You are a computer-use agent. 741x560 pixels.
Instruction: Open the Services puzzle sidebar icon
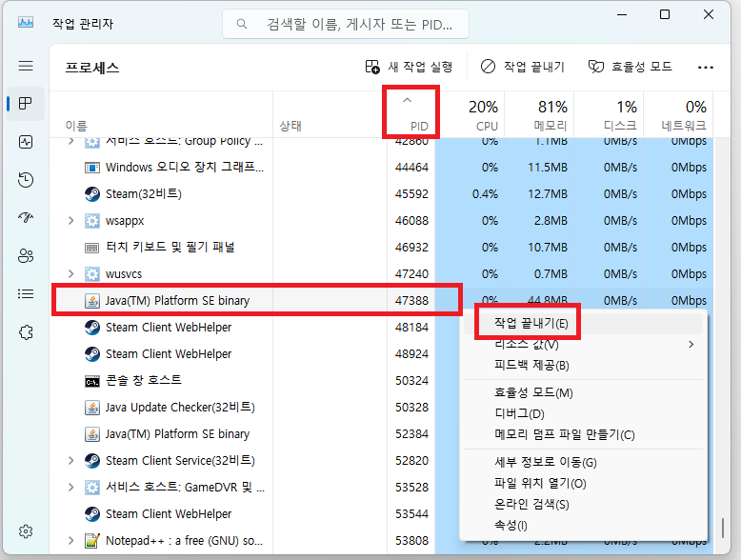pos(26,332)
